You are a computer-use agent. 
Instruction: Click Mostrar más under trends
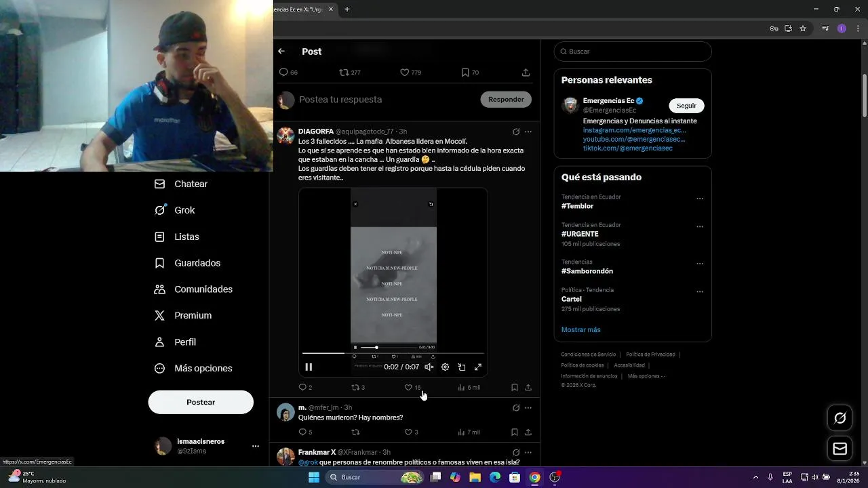(x=580, y=330)
